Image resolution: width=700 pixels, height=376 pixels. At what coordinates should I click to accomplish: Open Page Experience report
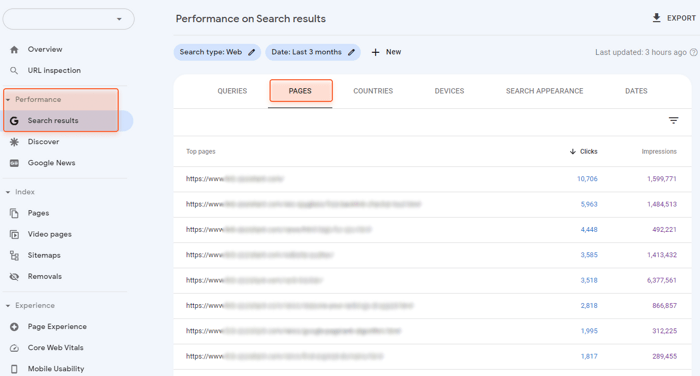57,327
